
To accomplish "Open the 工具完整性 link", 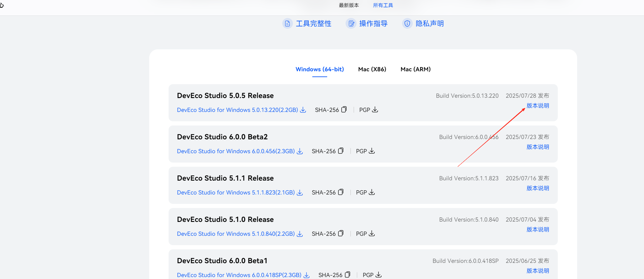I will point(314,24).
